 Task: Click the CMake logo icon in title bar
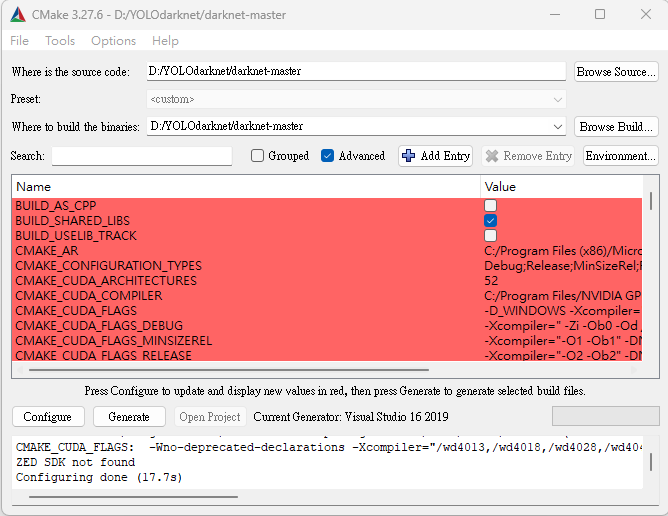pos(18,15)
